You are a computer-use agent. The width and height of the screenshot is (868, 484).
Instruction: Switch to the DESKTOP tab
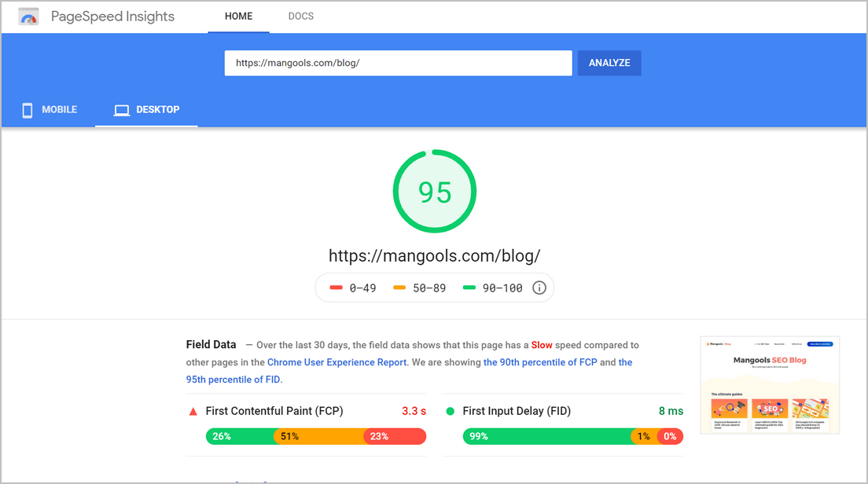(146, 109)
